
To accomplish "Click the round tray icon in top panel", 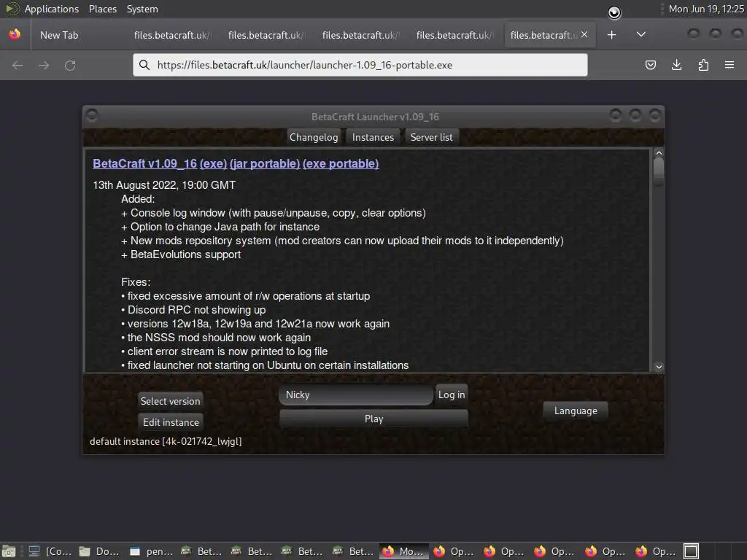I will (x=614, y=12).
